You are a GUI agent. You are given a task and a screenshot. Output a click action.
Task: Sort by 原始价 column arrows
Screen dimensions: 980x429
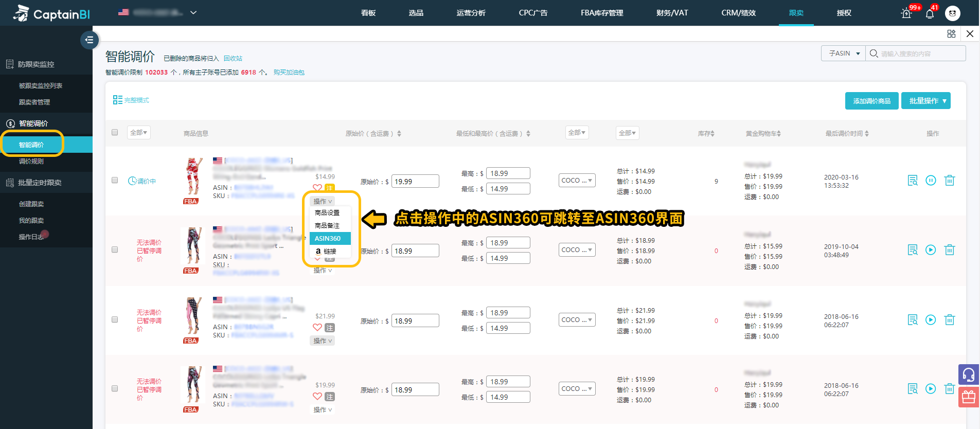click(399, 134)
